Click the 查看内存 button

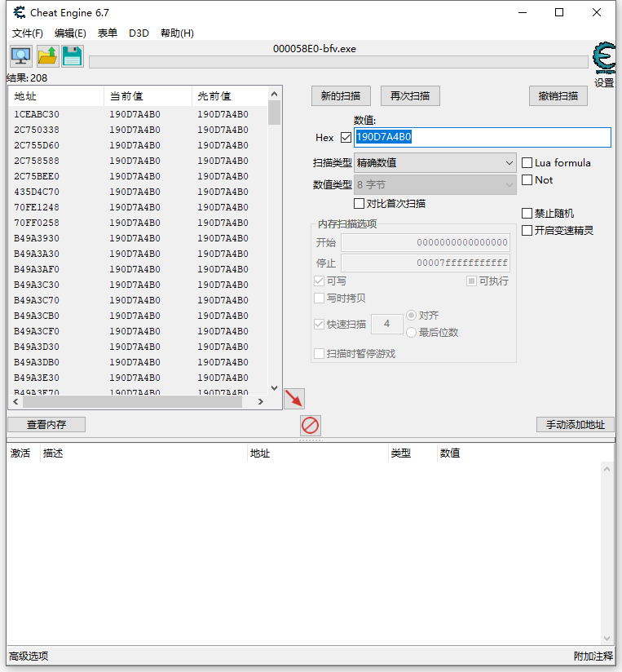[x=46, y=425]
